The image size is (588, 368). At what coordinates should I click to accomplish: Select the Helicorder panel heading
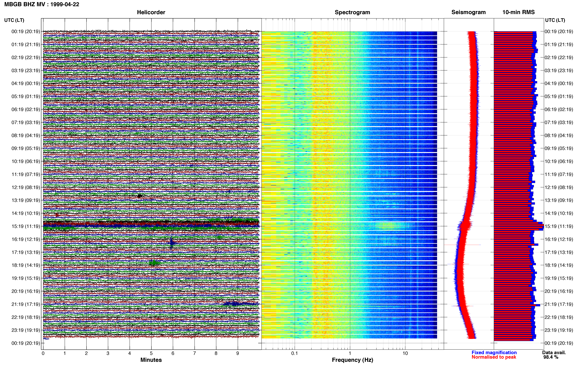[151, 12]
